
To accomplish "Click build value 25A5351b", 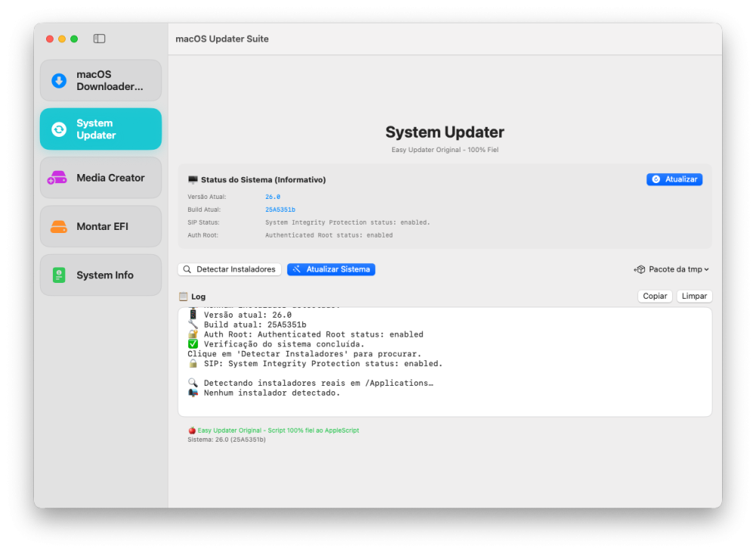I will click(280, 210).
